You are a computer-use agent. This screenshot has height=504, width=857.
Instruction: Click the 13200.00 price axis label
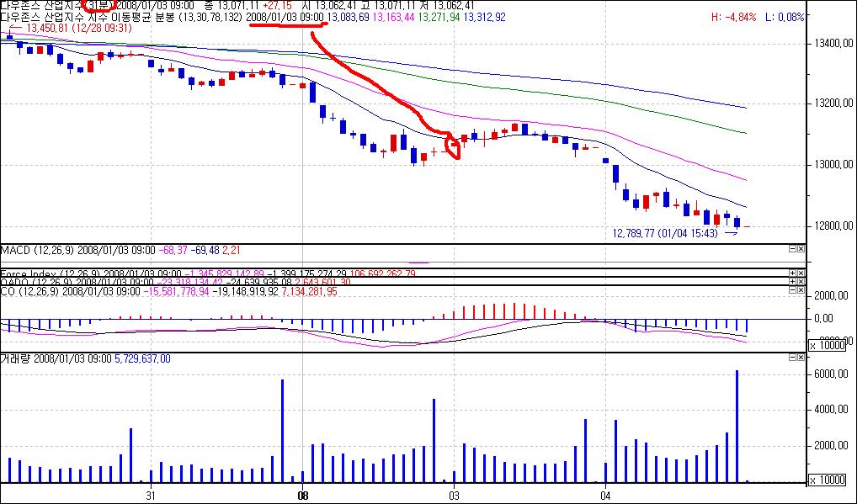click(x=829, y=104)
